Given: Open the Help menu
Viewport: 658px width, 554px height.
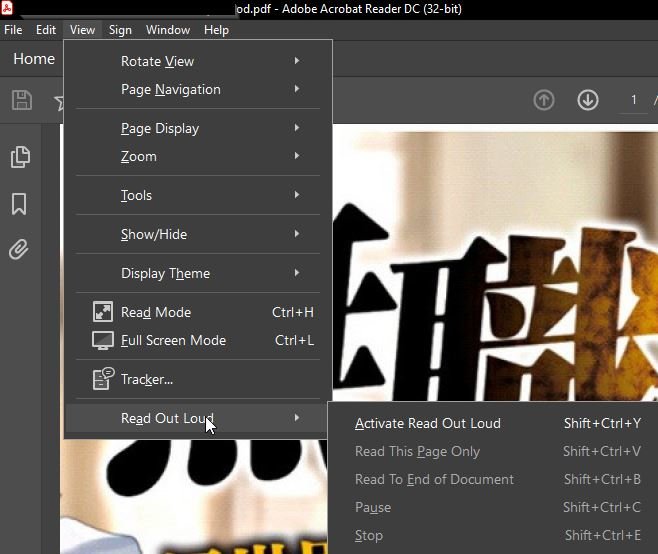Looking at the screenshot, I should [216, 30].
